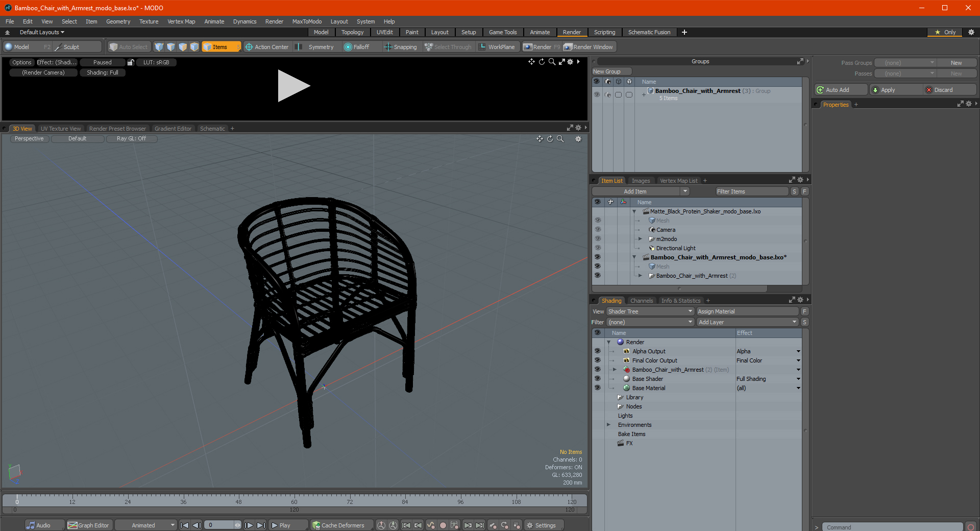Click render preview zoom magnifier icon
Screen dimensions: 980x531
pyautogui.click(x=552, y=62)
